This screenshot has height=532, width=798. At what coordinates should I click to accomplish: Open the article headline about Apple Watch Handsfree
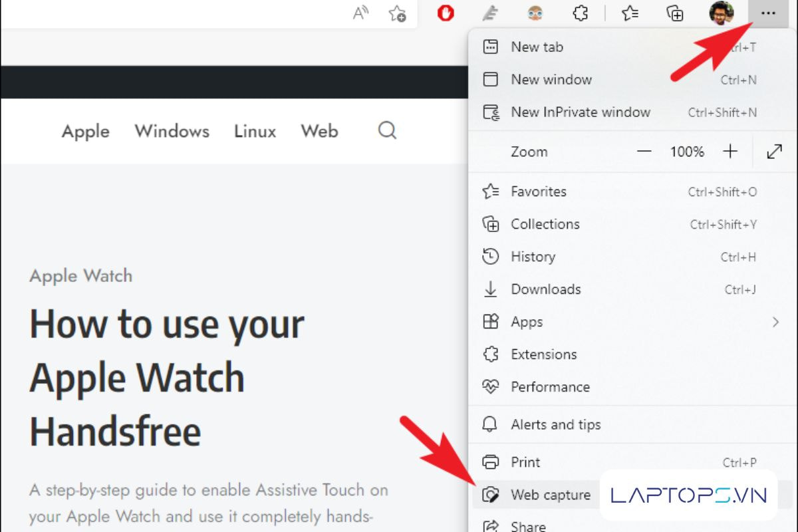(167, 378)
